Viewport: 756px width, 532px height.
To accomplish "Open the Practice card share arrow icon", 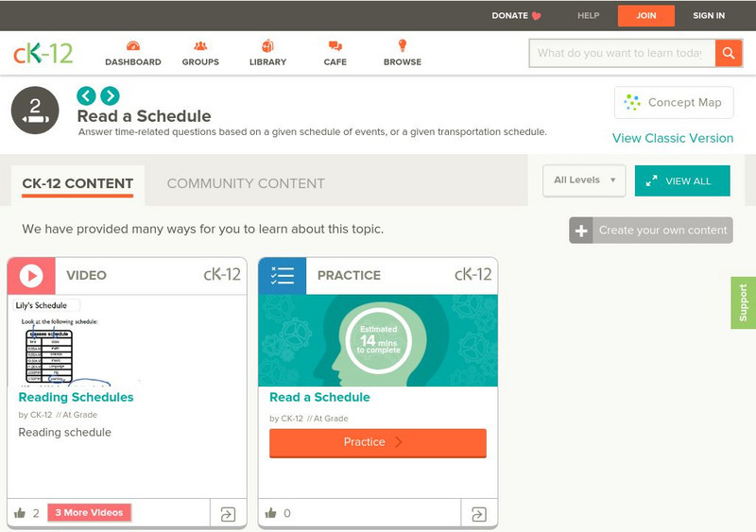I will [479, 514].
